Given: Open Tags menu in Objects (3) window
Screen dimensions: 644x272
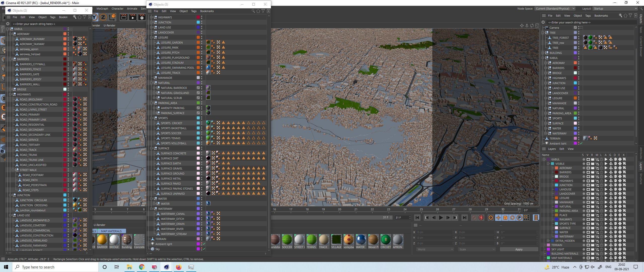Looking at the screenshot, I should click(x=194, y=11).
